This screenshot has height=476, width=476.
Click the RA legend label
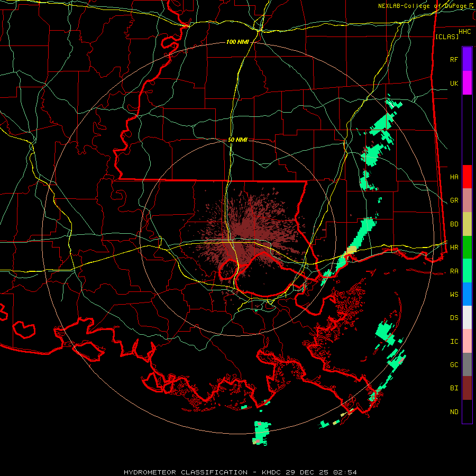coord(454,271)
